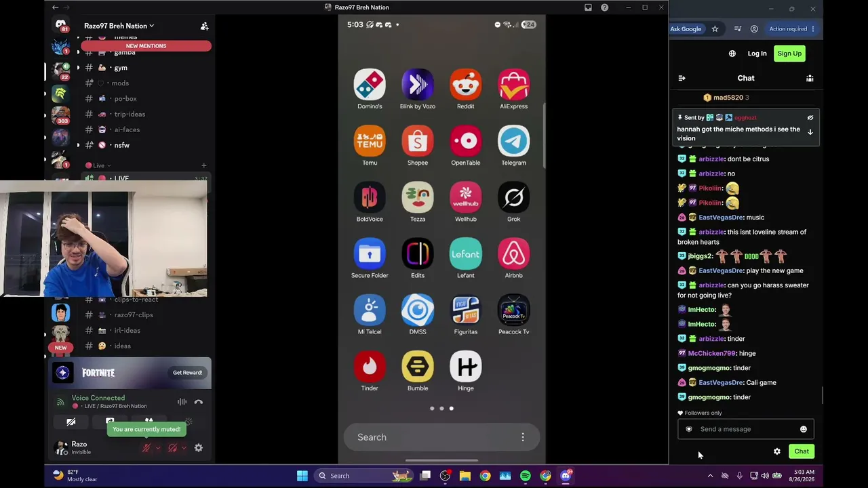
Task: Click the Ask Google button
Action: point(686,29)
